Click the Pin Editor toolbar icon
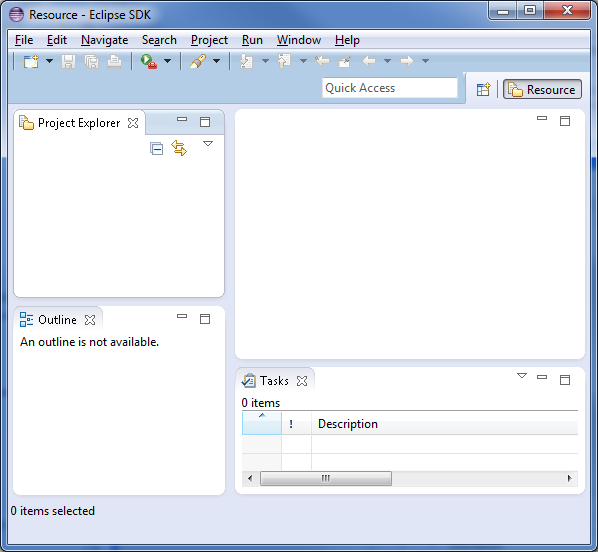 (345, 61)
